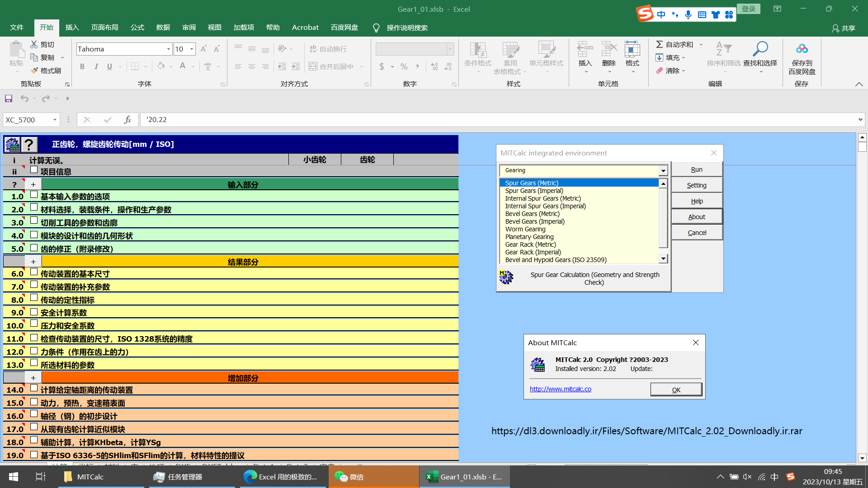The width and height of the screenshot is (868, 488).
Task: Open the Gearing category dropdown in MITCalc
Action: tap(663, 171)
